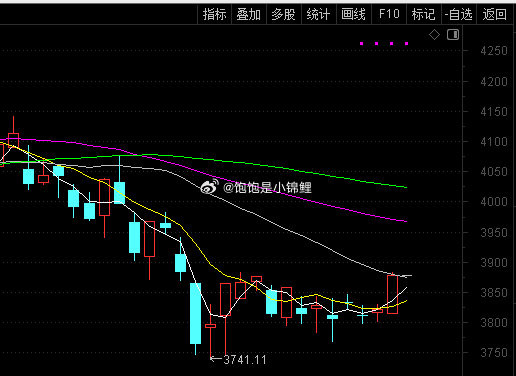Click the 叠加 overlay button
Screen dimensions: 516x376
[x=249, y=15]
